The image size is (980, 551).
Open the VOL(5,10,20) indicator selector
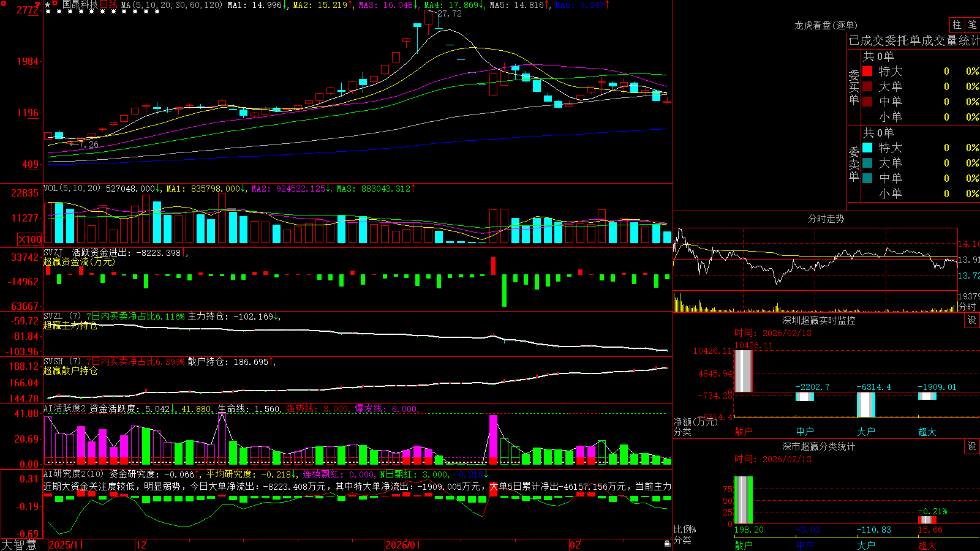tap(72, 189)
